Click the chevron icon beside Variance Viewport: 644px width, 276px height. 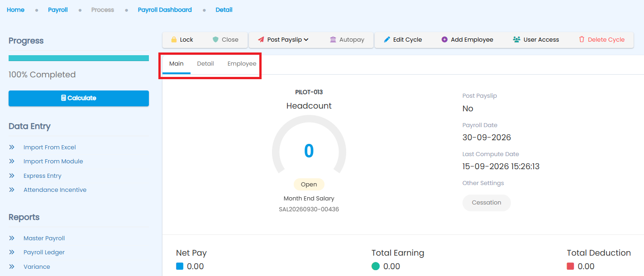click(12, 267)
